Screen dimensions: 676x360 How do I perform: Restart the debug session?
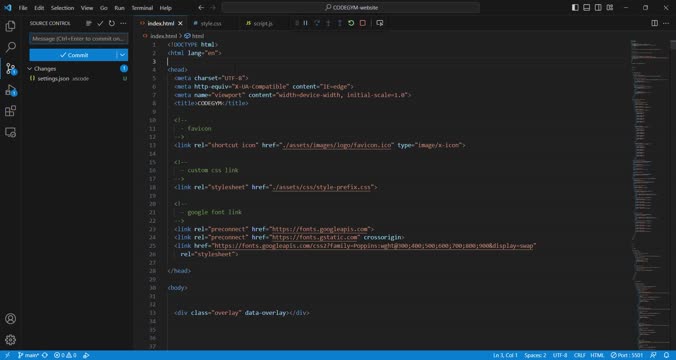(351, 23)
